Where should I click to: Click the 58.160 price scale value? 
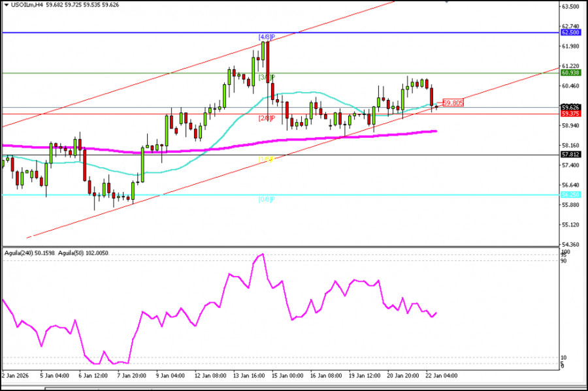pyautogui.click(x=570, y=146)
